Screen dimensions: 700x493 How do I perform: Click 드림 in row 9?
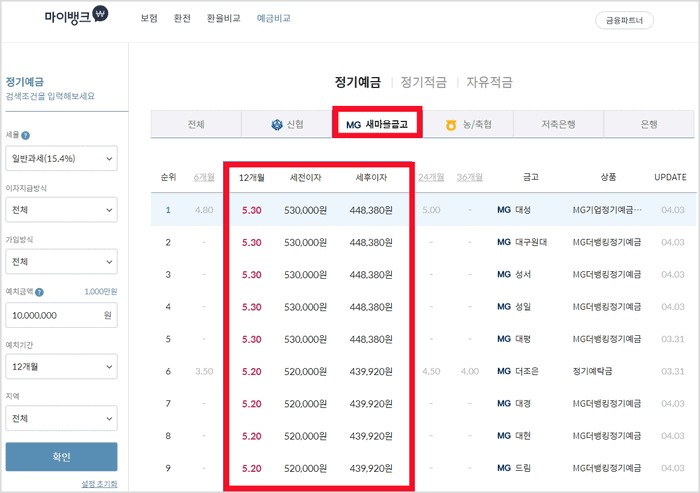coord(523,468)
